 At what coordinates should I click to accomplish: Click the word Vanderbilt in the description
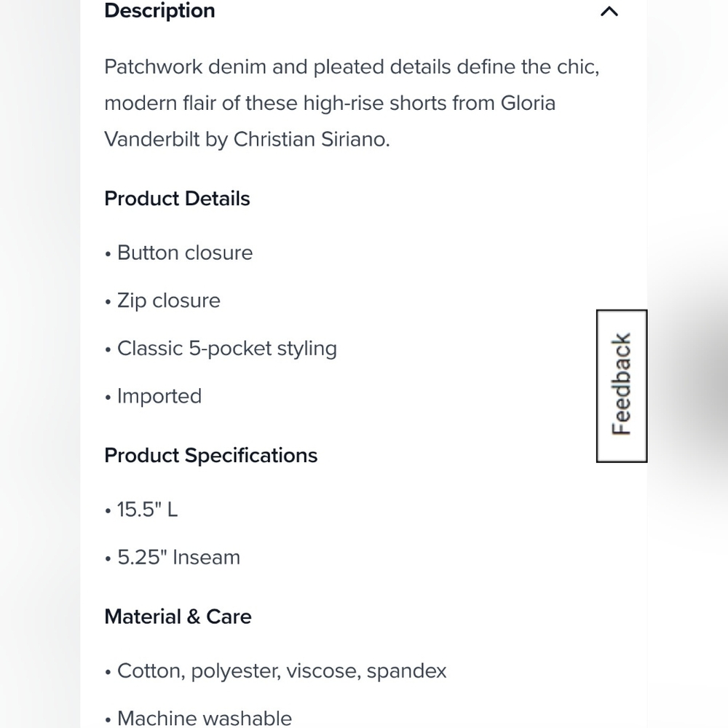pos(151,140)
